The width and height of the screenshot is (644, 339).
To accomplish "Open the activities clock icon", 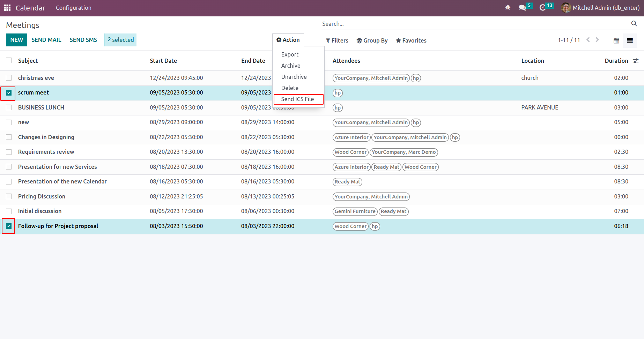I will coord(542,8).
